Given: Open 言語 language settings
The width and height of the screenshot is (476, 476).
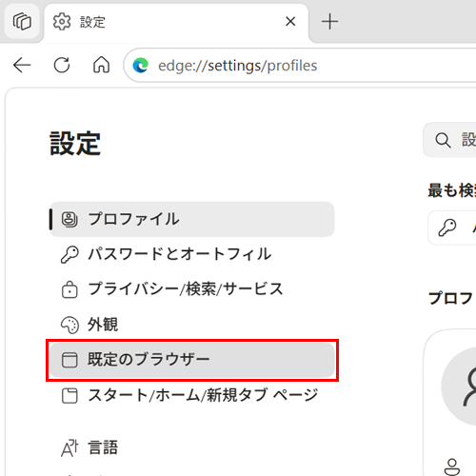Looking at the screenshot, I should [192, 448].
